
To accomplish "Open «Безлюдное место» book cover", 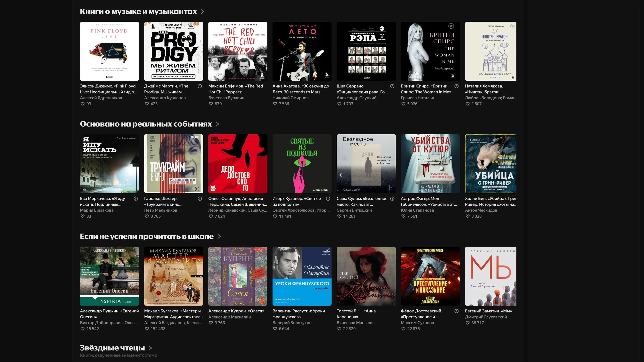I will pos(366,164).
